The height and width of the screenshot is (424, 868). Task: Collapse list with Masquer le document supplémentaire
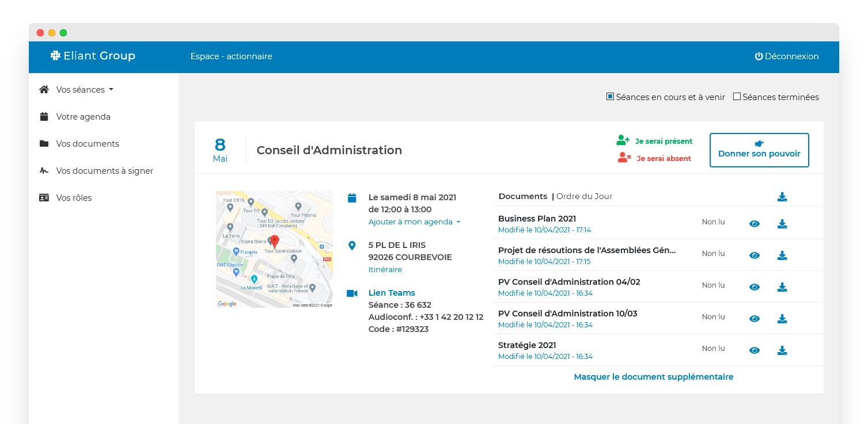point(654,377)
